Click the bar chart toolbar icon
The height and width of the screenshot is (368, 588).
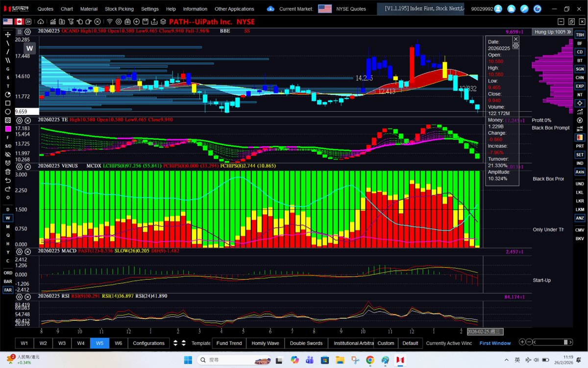[x=53, y=22]
